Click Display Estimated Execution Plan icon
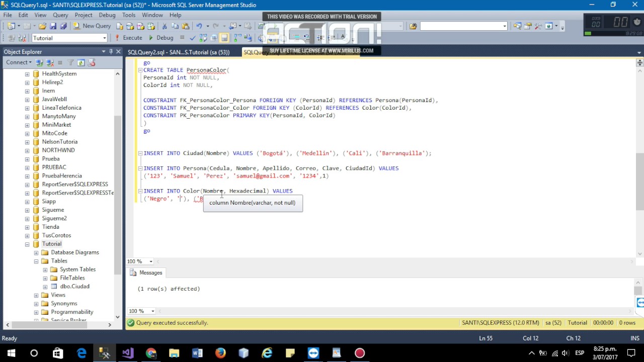This screenshot has height=362, width=644. [203, 38]
